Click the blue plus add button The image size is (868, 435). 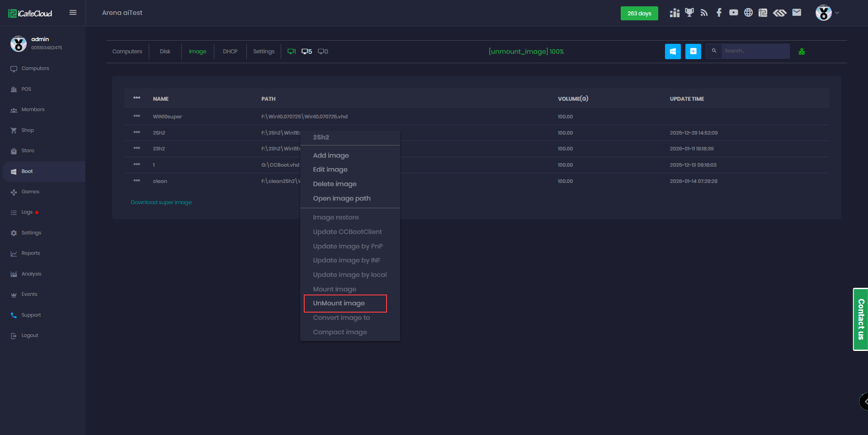coord(693,51)
